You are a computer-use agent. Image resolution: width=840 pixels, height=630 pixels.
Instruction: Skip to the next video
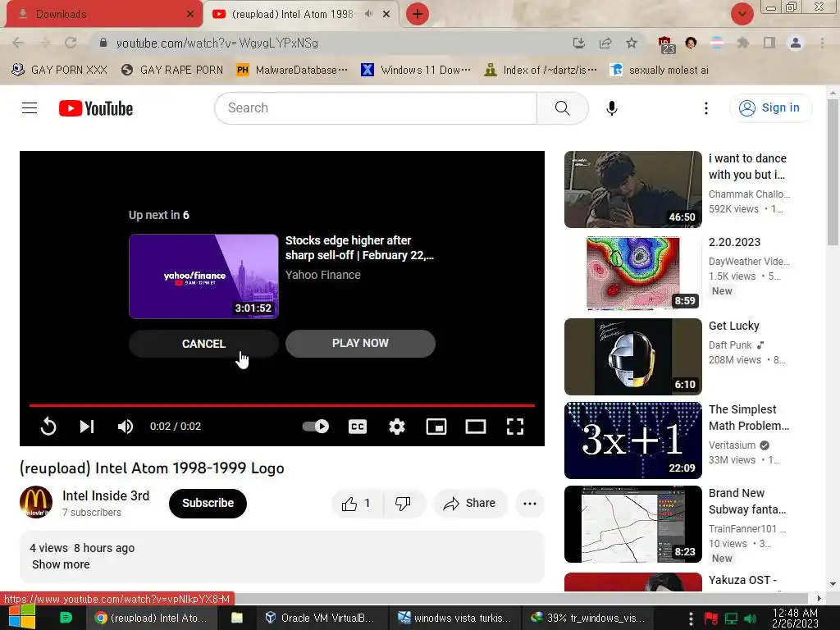(x=87, y=427)
